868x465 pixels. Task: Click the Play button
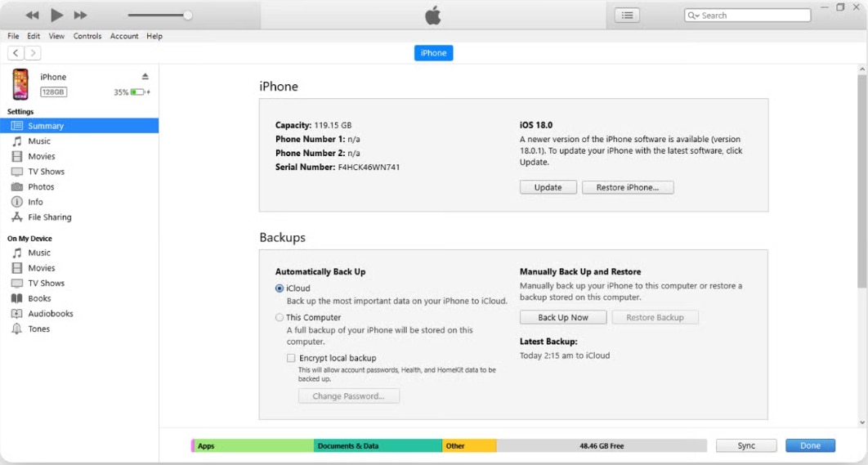[56, 15]
